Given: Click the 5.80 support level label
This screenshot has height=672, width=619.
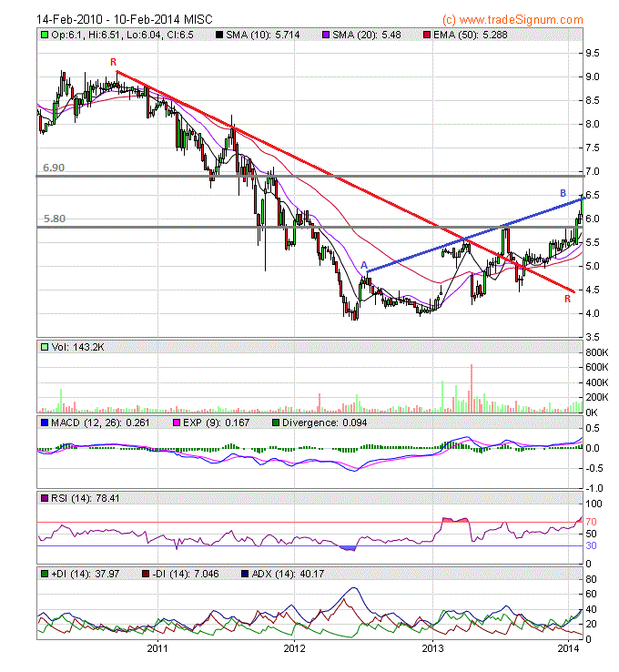Looking at the screenshot, I should (x=55, y=219).
